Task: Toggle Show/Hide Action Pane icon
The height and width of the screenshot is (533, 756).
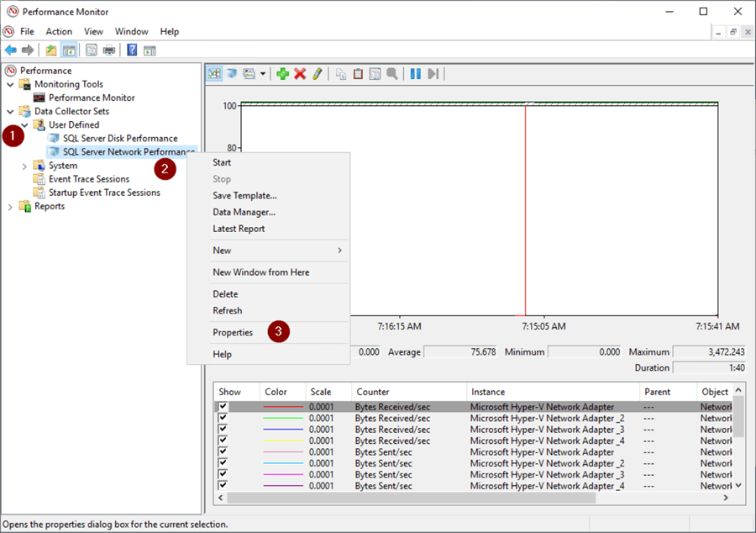Action: 150,50
